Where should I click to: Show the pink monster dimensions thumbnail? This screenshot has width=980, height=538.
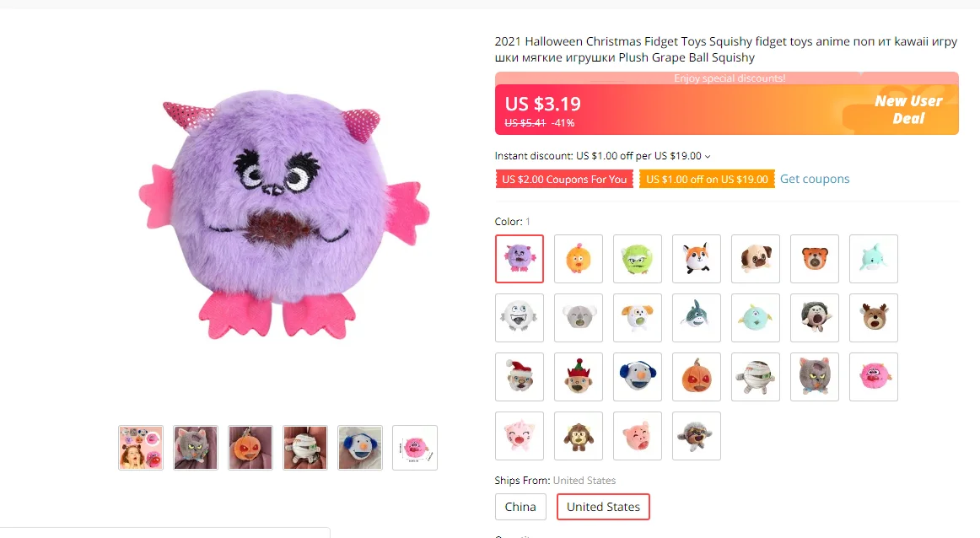[415, 448]
